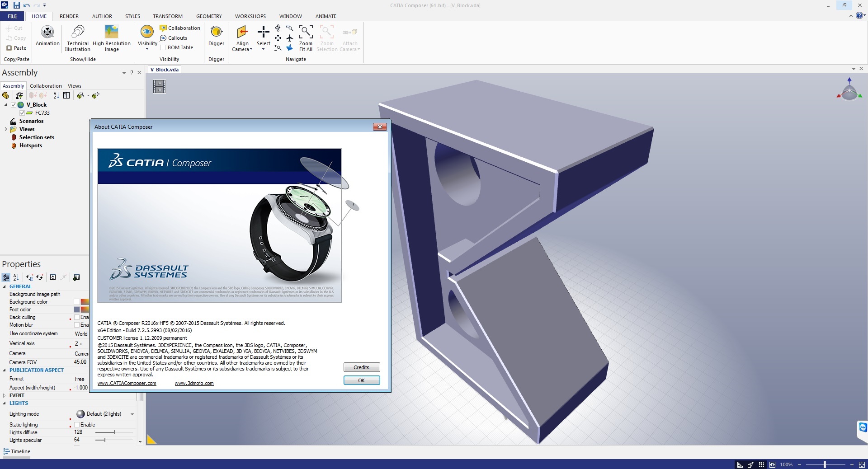Click the Credits button in About dialog
868x469 pixels.
click(x=362, y=367)
